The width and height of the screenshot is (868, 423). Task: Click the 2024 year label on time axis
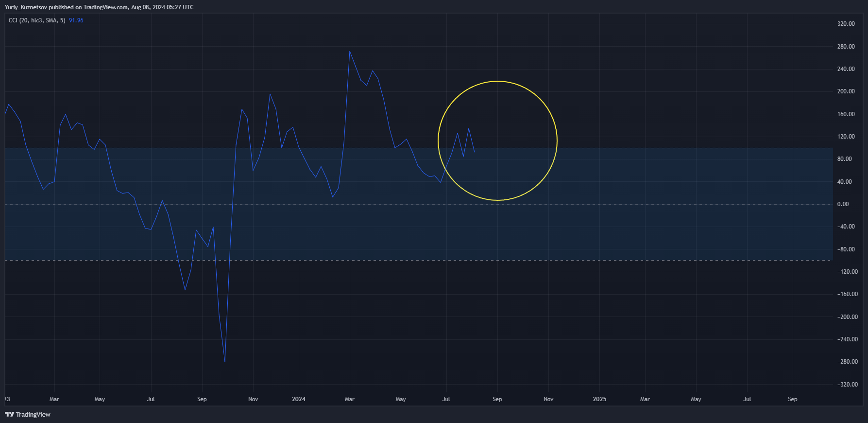[x=299, y=399]
